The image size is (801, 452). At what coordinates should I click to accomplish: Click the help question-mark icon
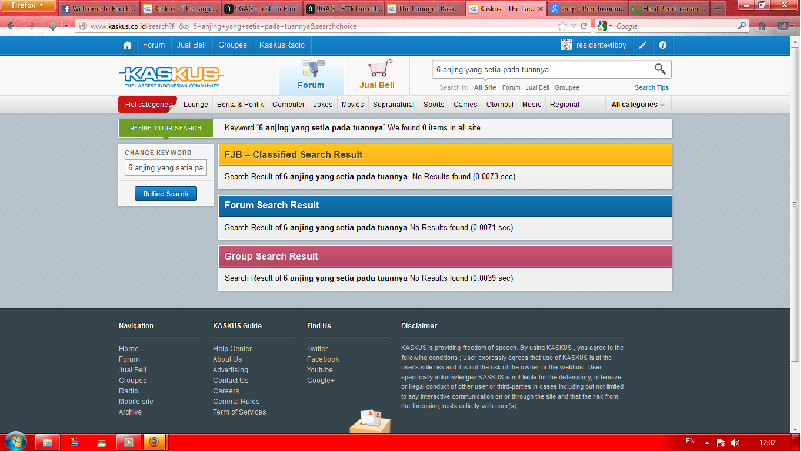(663, 45)
